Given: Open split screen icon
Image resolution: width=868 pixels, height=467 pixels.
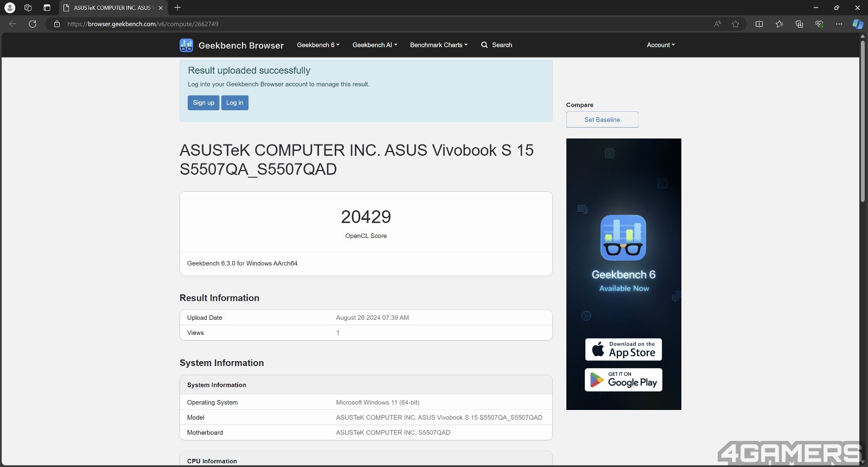Looking at the screenshot, I should pos(759,24).
